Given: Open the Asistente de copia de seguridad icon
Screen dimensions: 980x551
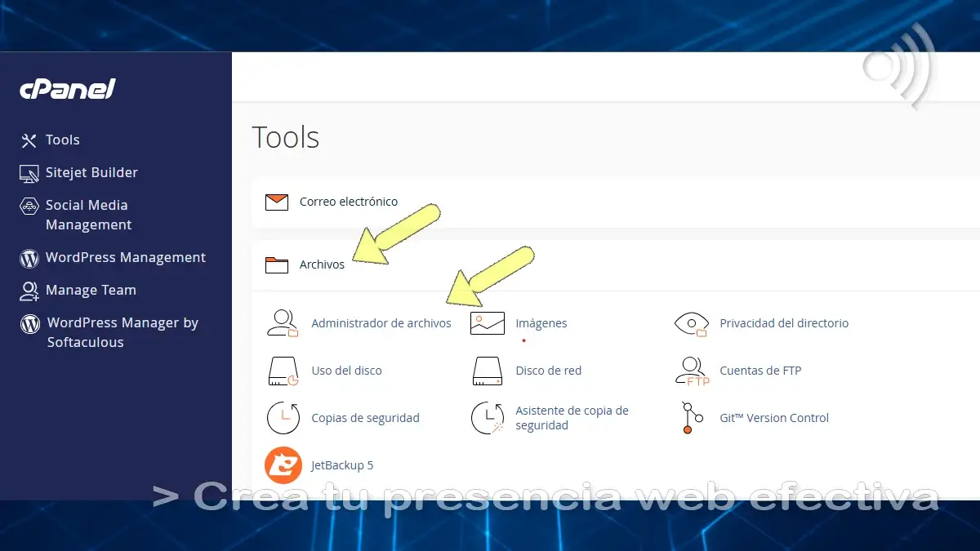Looking at the screenshot, I should 487,417.
